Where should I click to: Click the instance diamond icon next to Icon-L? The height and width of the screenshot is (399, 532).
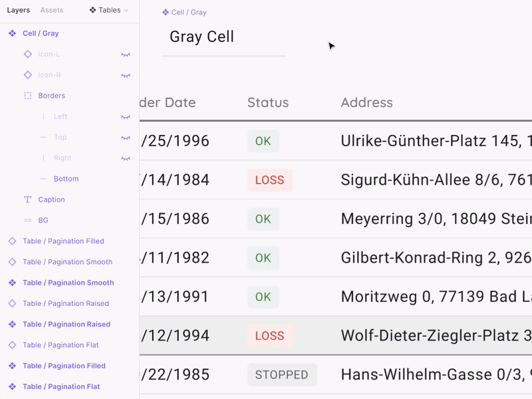(x=28, y=54)
